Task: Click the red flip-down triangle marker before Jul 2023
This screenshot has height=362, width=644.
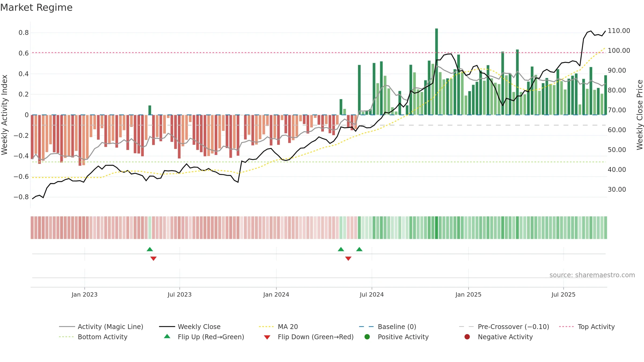Action: (x=153, y=258)
